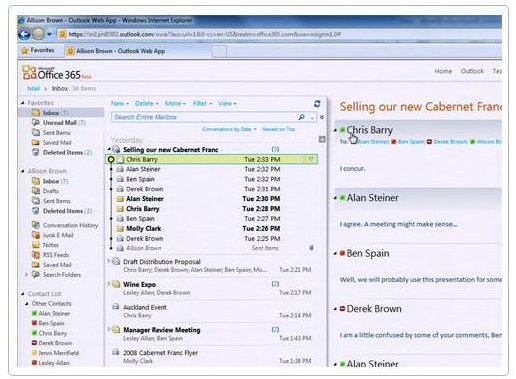Image resolution: width=516 pixels, height=379 pixels.
Task: Click the Office 365 logo
Action: click(x=57, y=73)
